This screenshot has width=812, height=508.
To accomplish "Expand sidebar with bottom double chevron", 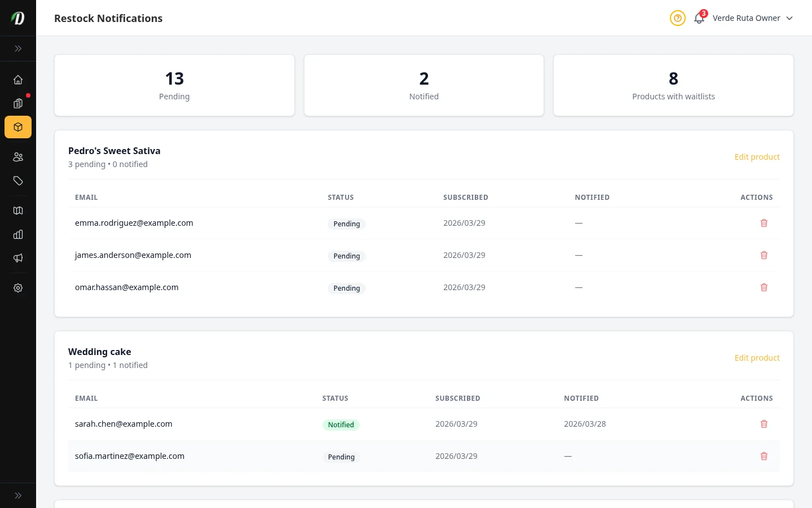I will click(18, 496).
